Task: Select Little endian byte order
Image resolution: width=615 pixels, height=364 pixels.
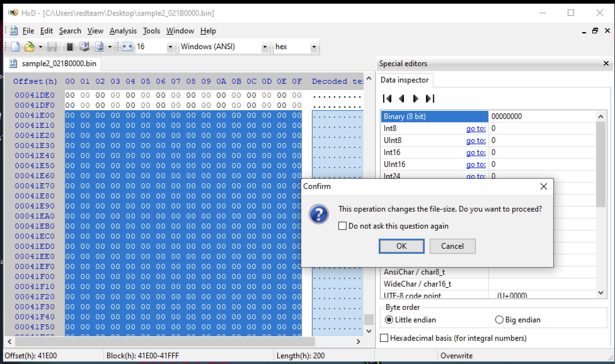Action: (389, 320)
